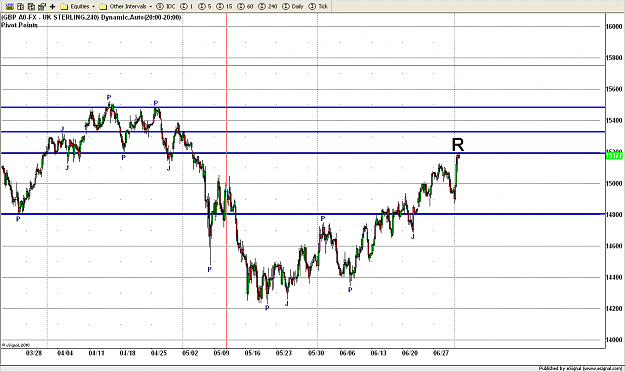This screenshot has height=372, width=625.
Task: Click the 04/18 date axis label
Action: tap(128, 353)
